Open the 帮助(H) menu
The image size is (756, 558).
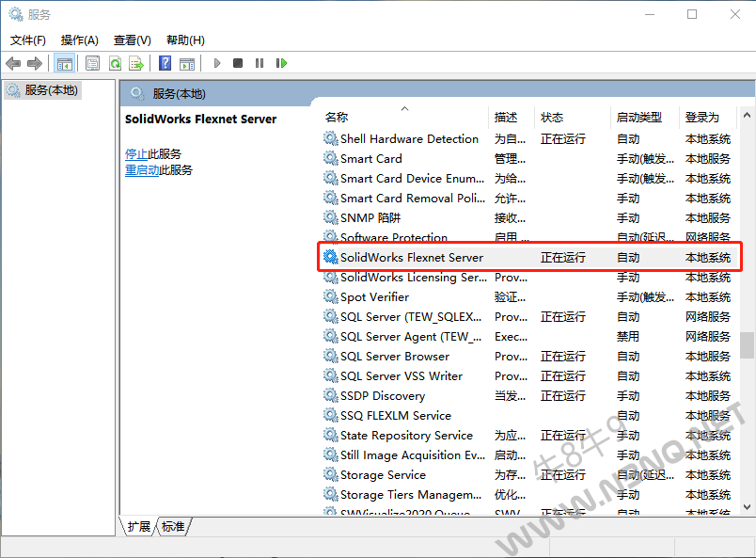pyautogui.click(x=185, y=40)
